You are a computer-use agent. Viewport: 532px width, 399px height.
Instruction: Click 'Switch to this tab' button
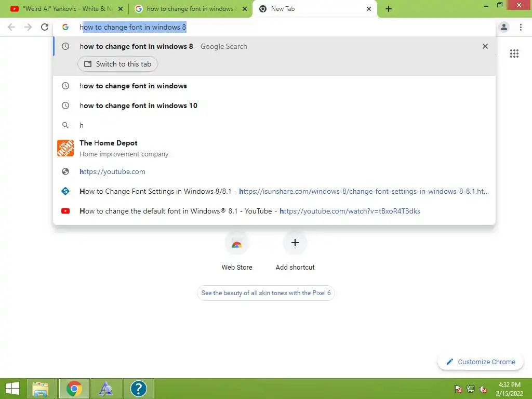[x=118, y=64]
